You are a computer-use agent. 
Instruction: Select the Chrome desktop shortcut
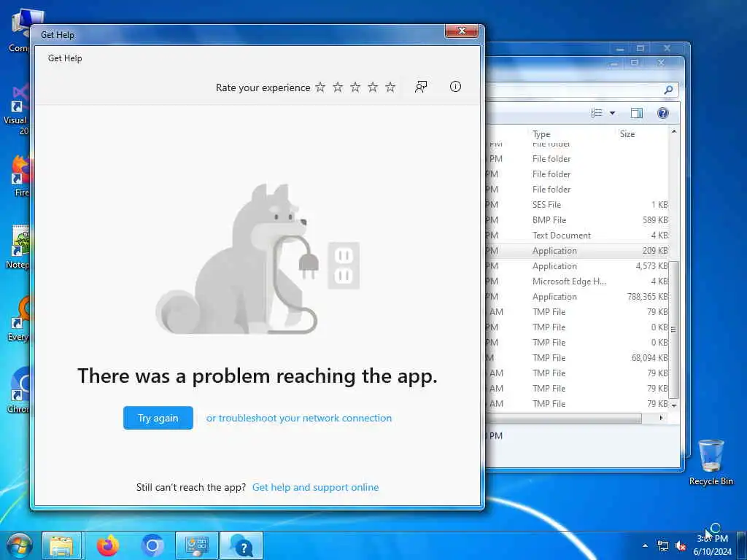point(19,391)
